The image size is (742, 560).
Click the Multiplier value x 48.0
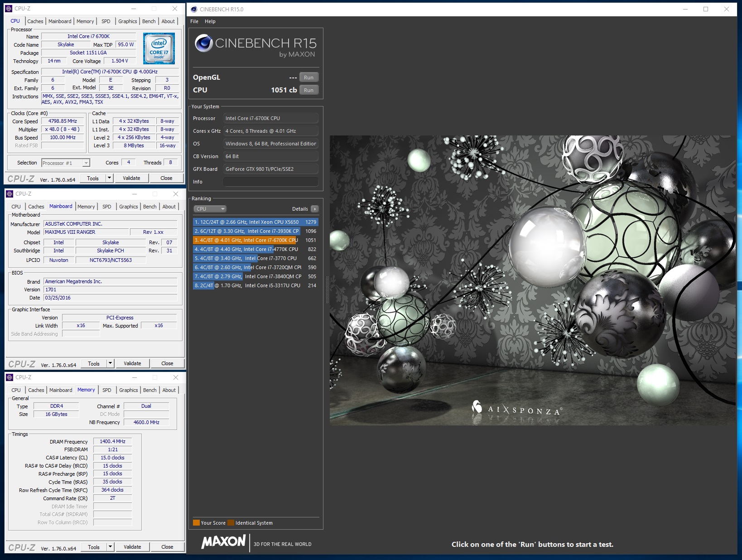[63, 129]
